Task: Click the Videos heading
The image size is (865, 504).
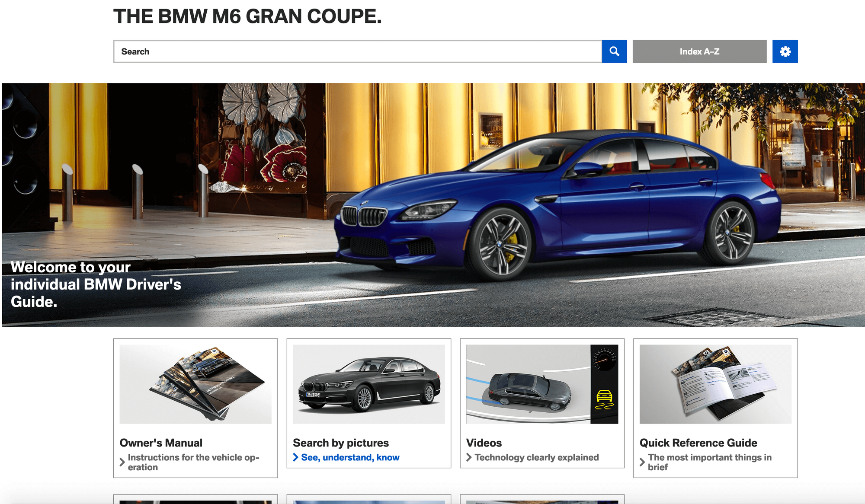Action: (484, 443)
